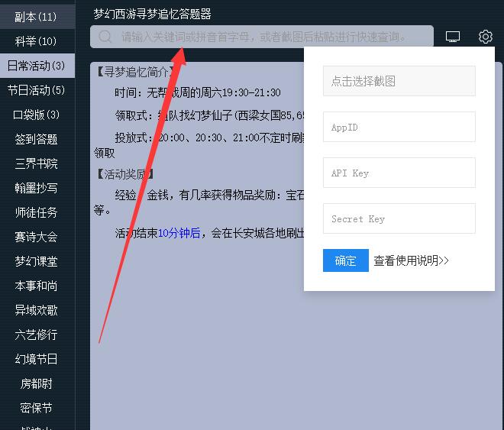Focus the Secret Key input field

tap(399, 218)
